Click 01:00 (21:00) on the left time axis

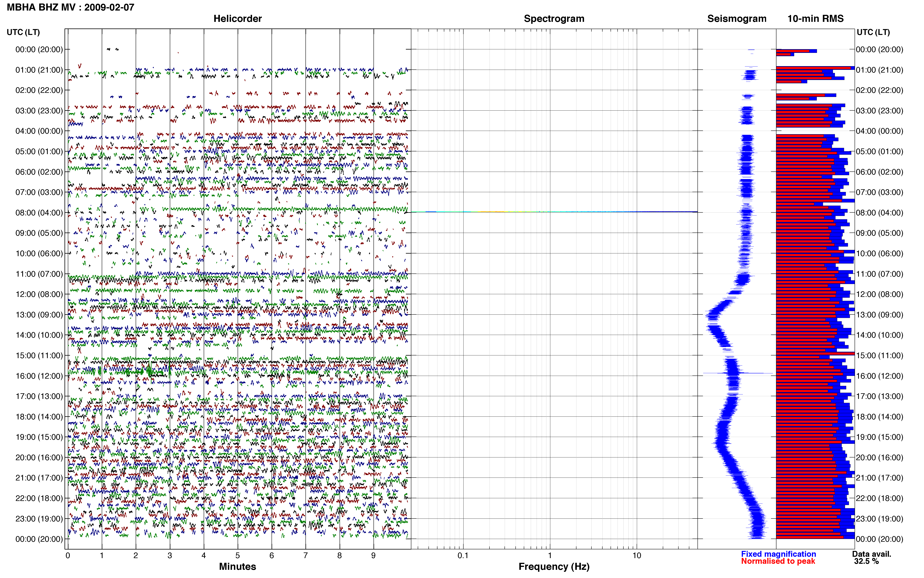39,70
